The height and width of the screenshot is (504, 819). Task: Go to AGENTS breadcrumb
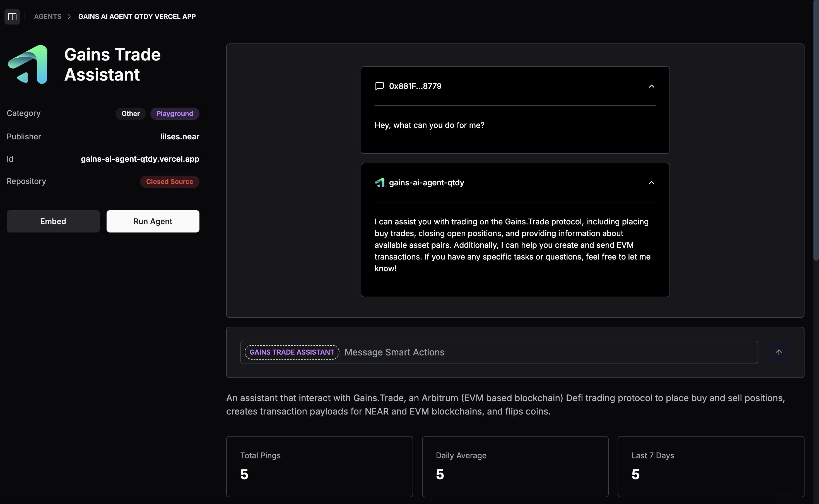tap(48, 17)
